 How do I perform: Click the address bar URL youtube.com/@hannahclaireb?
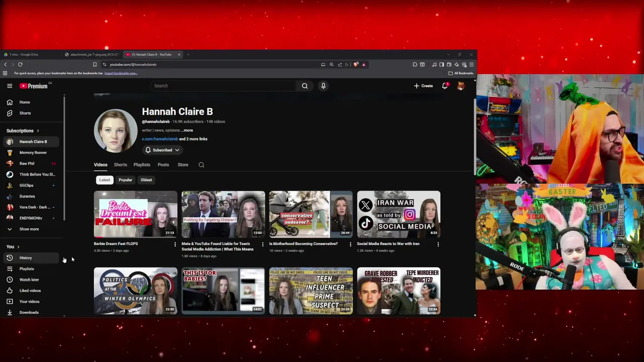(x=133, y=64)
